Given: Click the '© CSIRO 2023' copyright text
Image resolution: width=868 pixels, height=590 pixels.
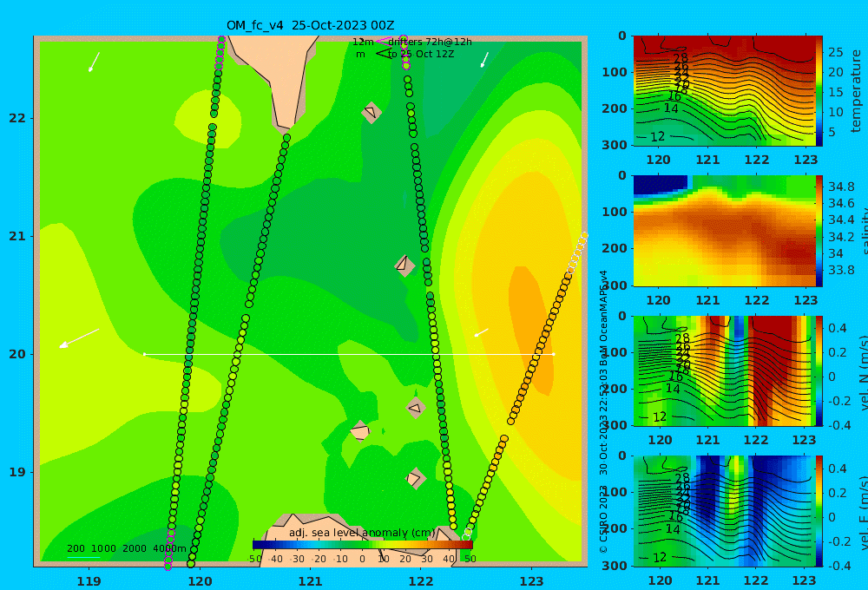Looking at the screenshot, I should click(603, 519).
